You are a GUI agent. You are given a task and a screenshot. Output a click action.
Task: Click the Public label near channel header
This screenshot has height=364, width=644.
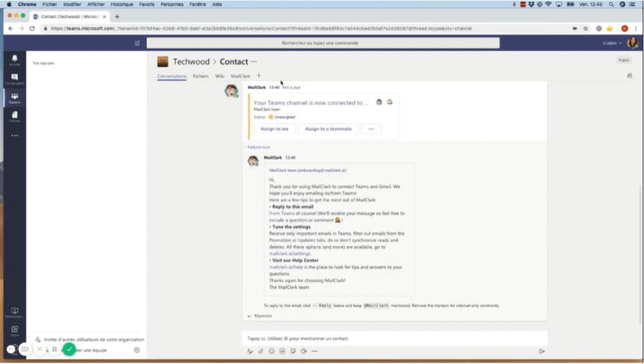point(624,60)
